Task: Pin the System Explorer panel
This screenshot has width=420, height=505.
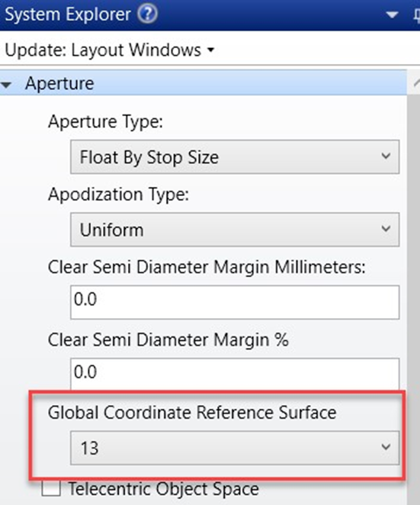Action: point(416,14)
